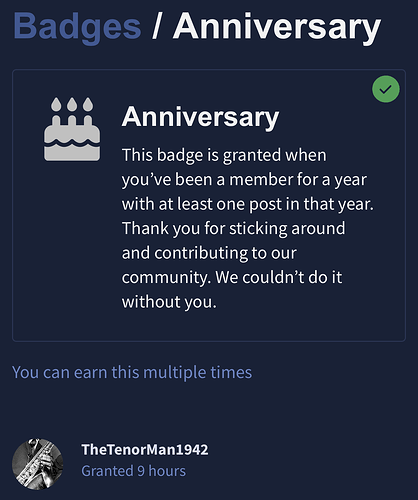The height and width of the screenshot is (500, 418).
Task: Click the You can earn this multiple times note
Action: point(132,372)
